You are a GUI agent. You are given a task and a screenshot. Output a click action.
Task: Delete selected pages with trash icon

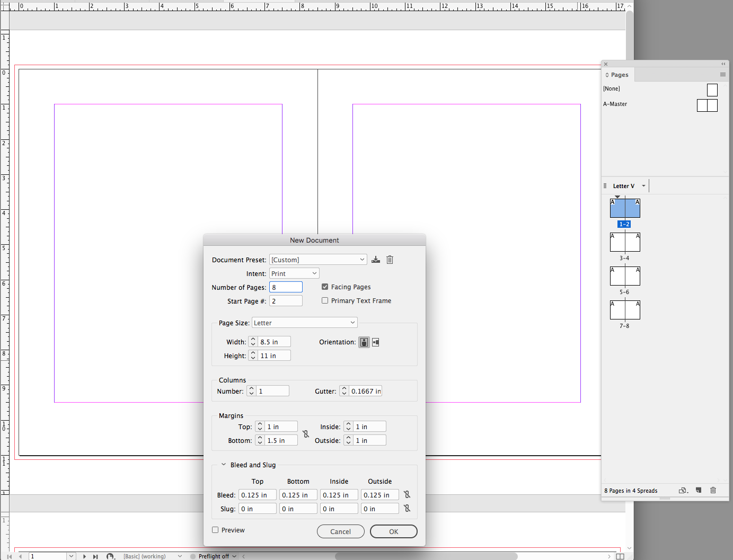713,490
